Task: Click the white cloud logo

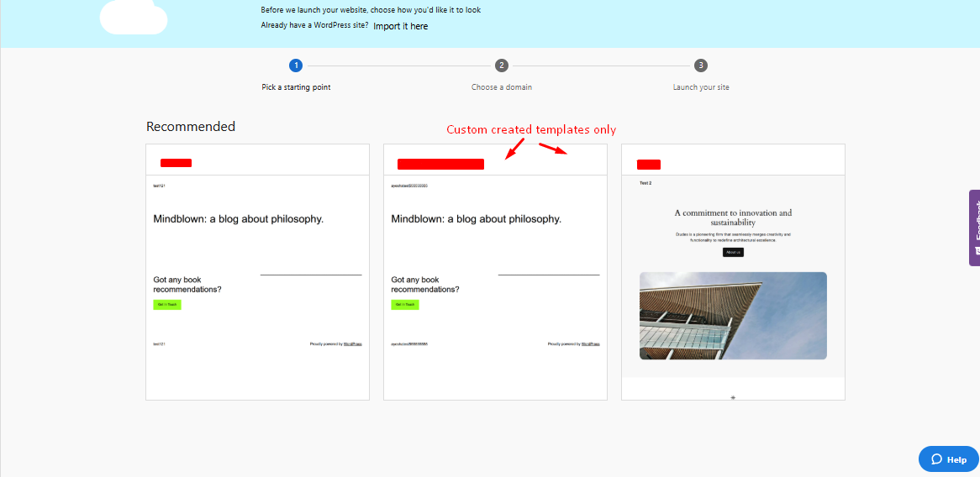Action: point(133,17)
